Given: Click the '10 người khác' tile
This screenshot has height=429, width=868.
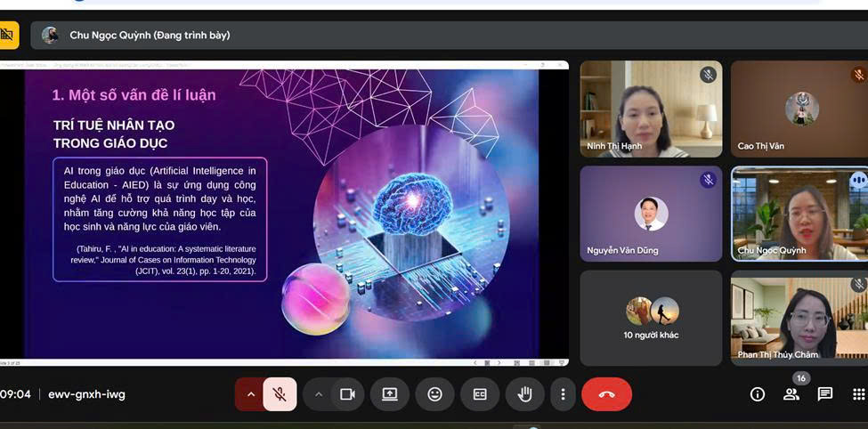Looking at the screenshot, I should pyautogui.click(x=651, y=318).
